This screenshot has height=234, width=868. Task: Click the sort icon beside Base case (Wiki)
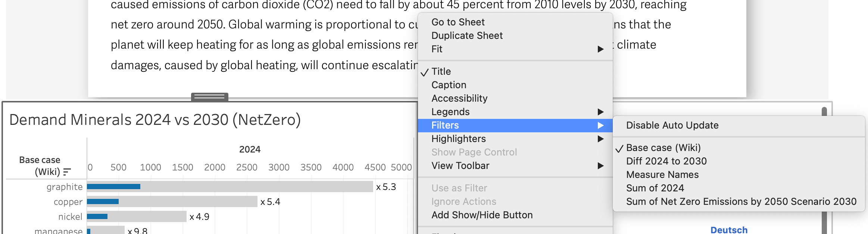67,172
